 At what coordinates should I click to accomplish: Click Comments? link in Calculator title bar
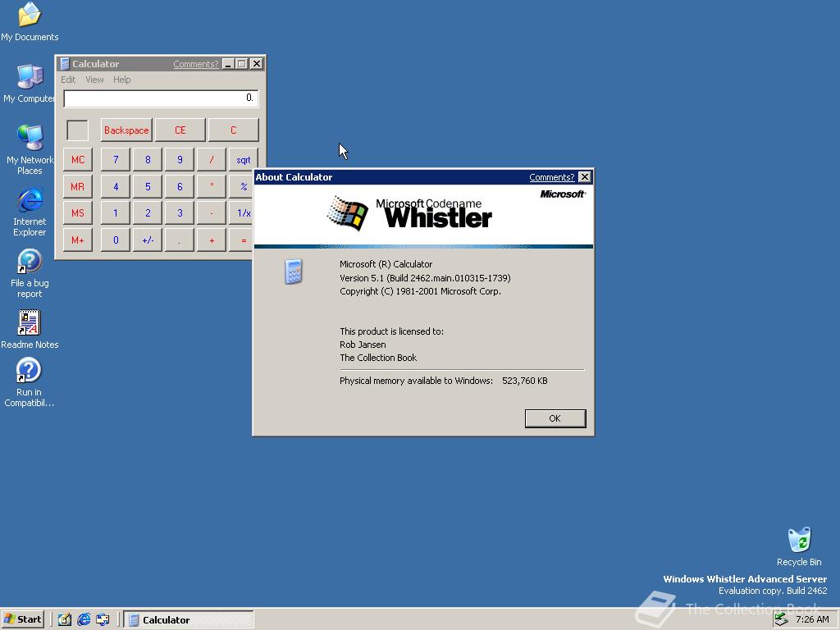point(195,64)
